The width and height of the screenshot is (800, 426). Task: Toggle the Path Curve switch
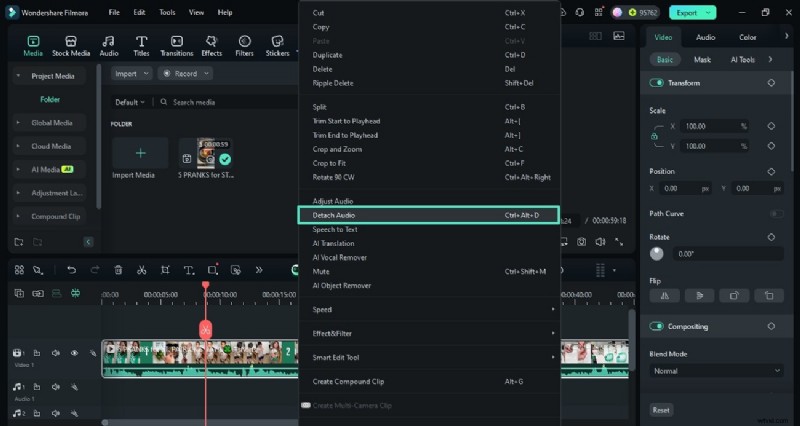tap(777, 213)
